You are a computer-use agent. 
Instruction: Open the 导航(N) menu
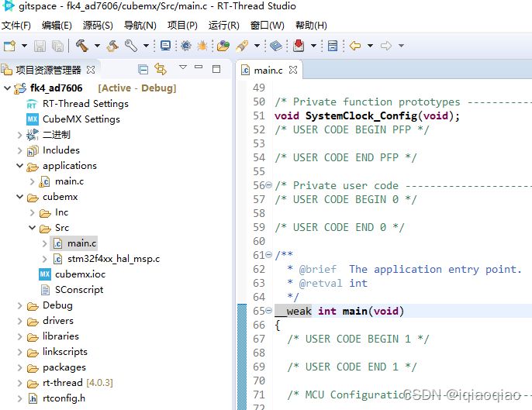(x=140, y=26)
